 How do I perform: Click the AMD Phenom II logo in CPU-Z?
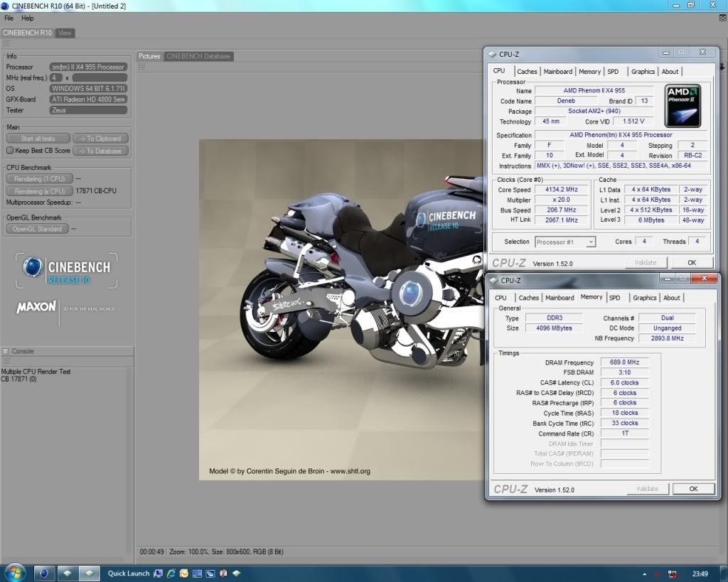[x=682, y=106]
